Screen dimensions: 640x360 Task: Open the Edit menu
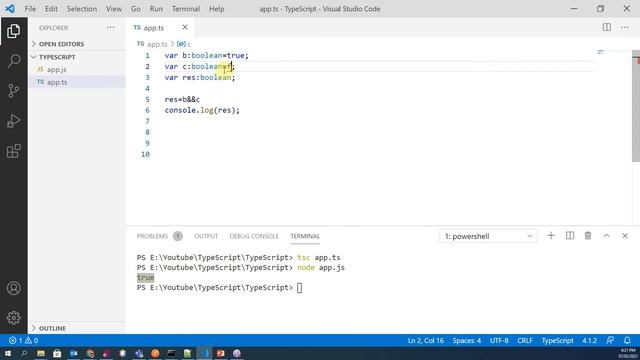point(51,9)
